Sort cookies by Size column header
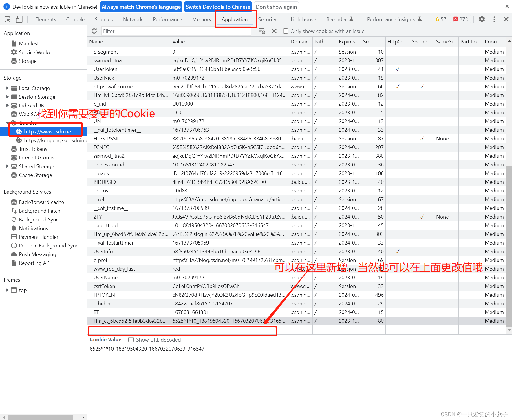The width and height of the screenshot is (512, 420). (x=373, y=42)
